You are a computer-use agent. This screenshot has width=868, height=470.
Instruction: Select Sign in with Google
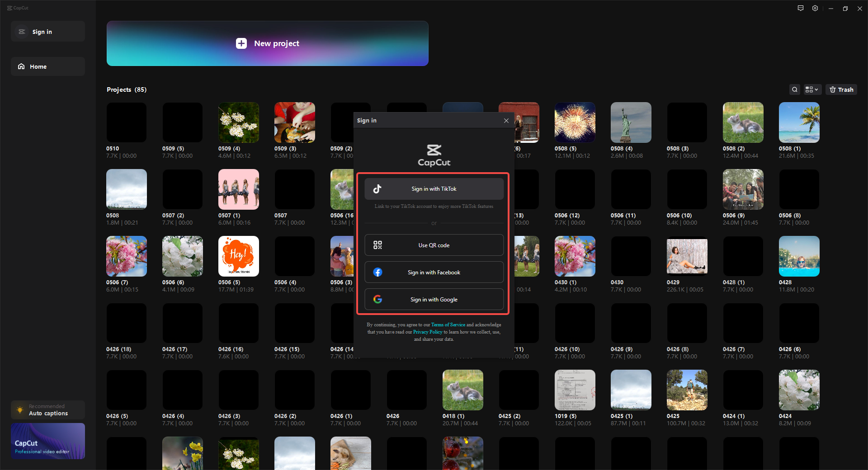tap(434, 299)
